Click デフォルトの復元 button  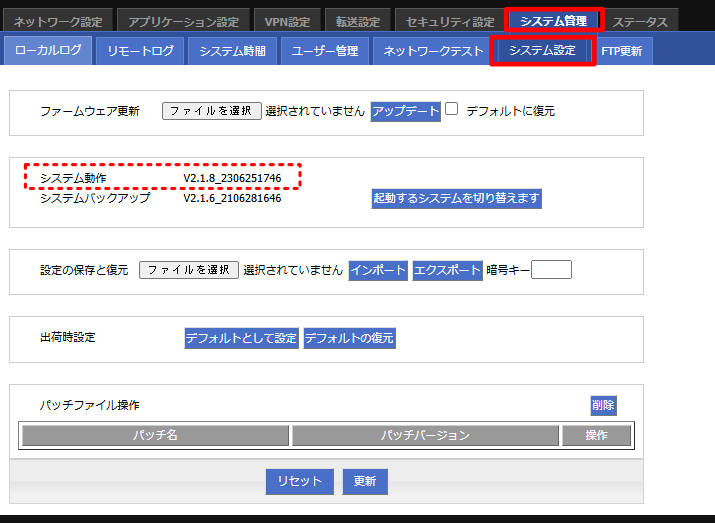[x=349, y=338]
